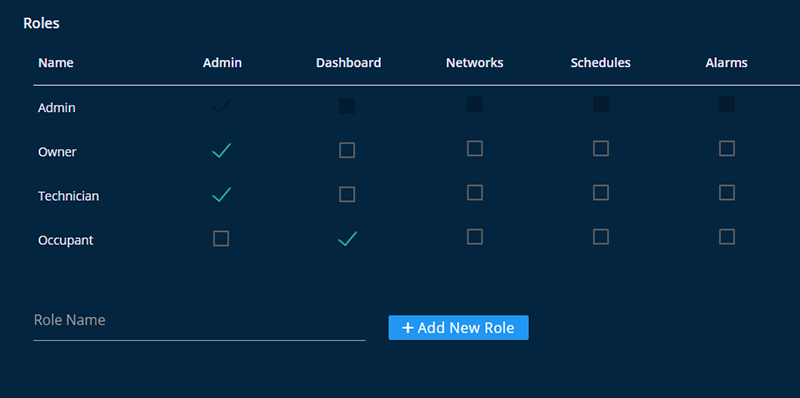Tick Schedules permission for Technician role
Screen dimensions: 800x398
point(601,192)
